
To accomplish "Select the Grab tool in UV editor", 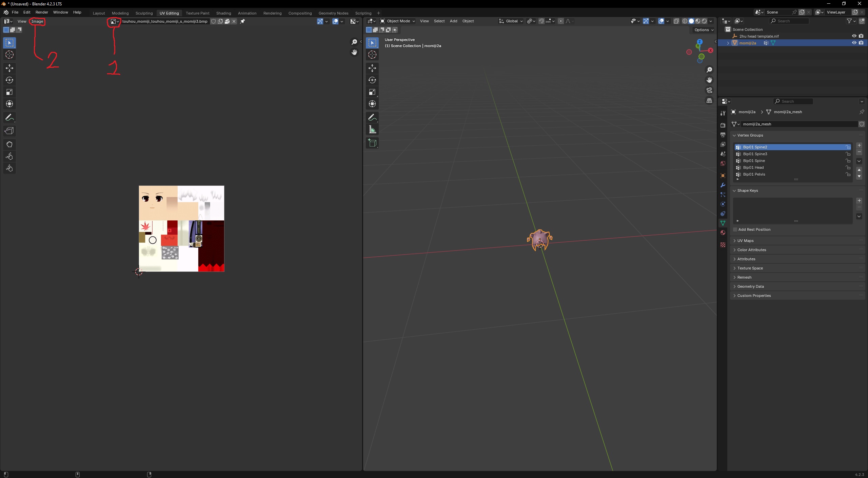I will 9,144.
